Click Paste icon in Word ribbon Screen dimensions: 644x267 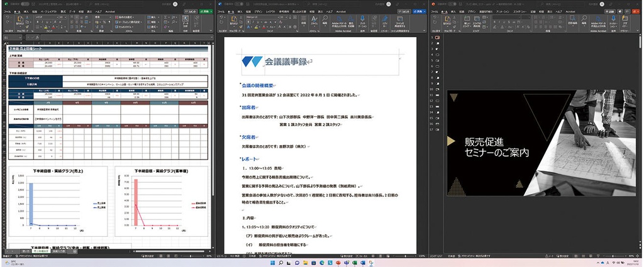pos(234,19)
